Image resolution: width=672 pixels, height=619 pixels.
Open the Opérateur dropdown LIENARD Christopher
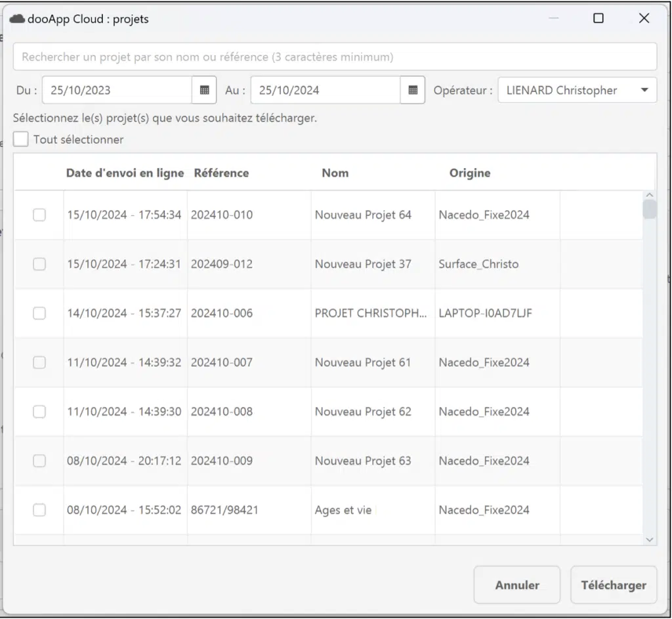click(577, 90)
